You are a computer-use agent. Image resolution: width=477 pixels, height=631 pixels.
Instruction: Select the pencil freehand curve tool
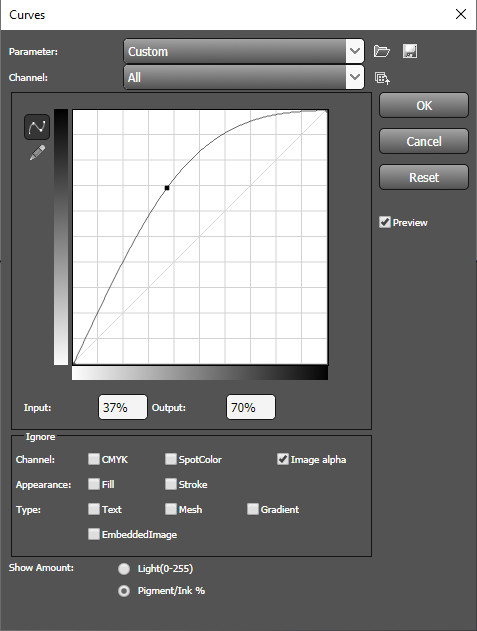[x=37, y=153]
